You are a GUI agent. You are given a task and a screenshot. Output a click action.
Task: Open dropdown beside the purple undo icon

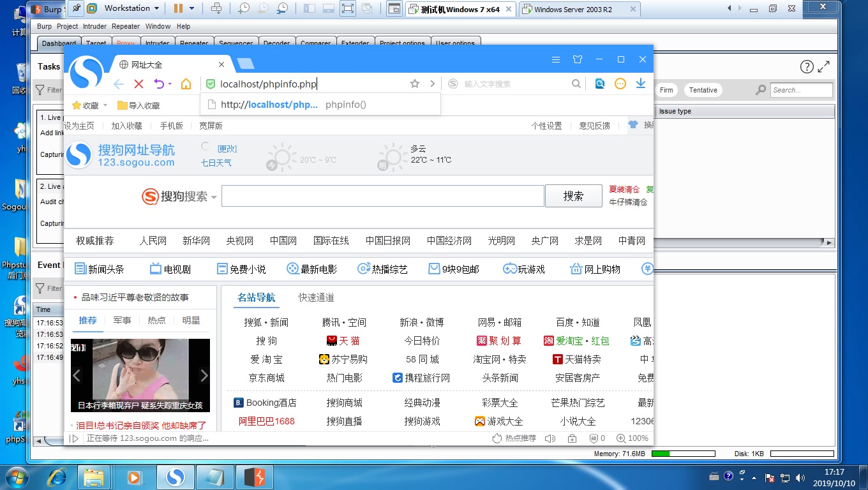coord(170,84)
